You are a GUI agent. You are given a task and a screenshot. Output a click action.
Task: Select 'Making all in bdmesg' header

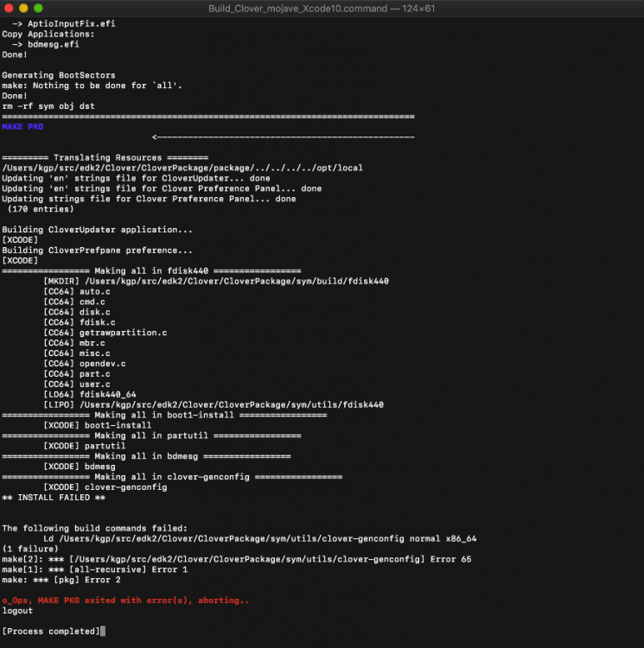146,457
